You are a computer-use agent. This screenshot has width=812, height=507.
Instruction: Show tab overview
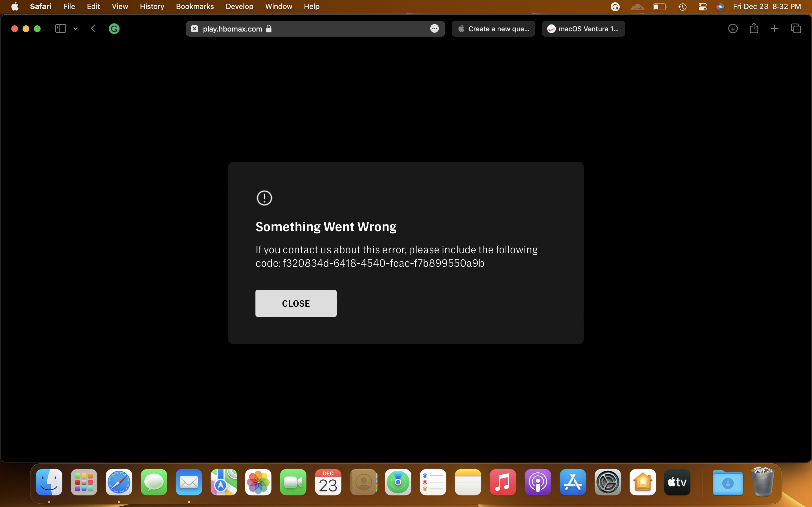coord(796,29)
